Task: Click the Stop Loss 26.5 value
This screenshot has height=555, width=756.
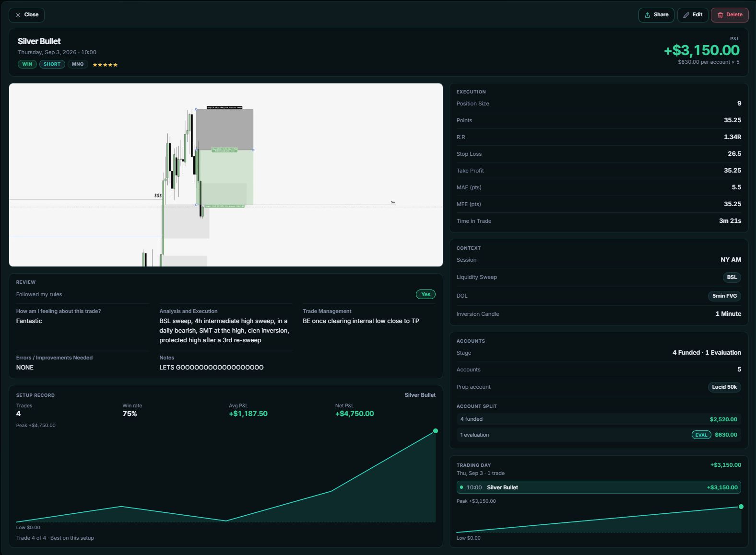Action: point(734,154)
